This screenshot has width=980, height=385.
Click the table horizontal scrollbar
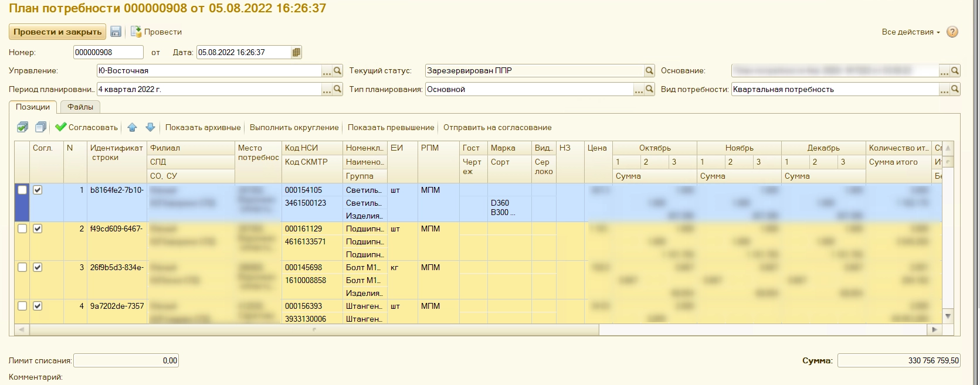pyautogui.click(x=314, y=330)
